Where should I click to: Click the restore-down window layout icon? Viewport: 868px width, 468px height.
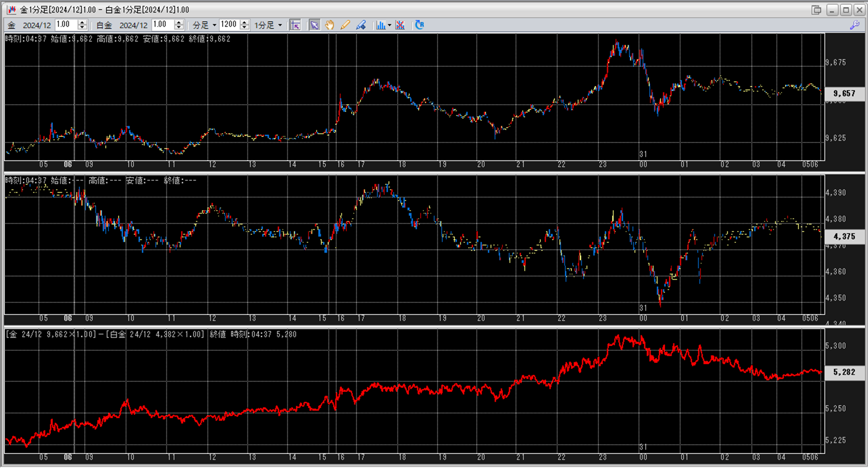click(x=816, y=10)
